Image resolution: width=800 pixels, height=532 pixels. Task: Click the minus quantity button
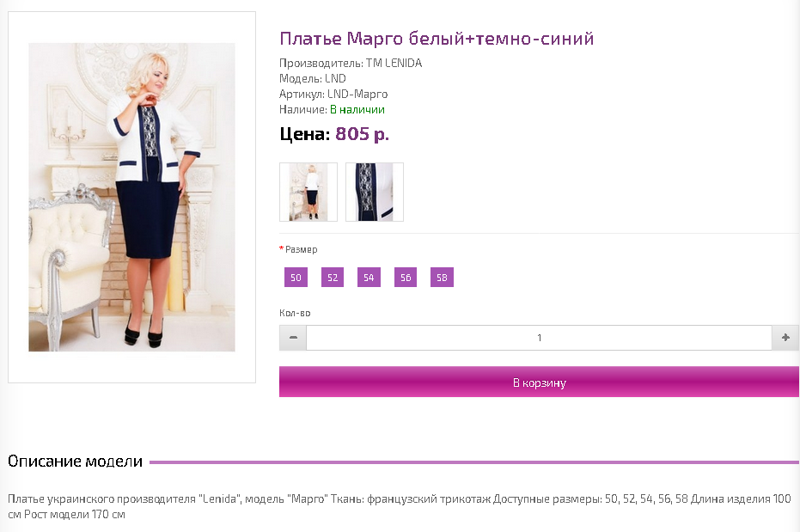point(293,338)
